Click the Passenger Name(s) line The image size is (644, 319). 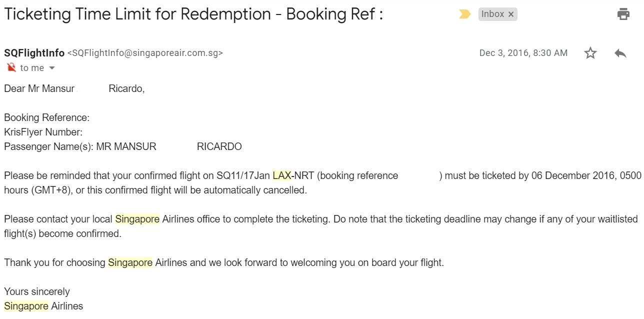click(x=123, y=146)
